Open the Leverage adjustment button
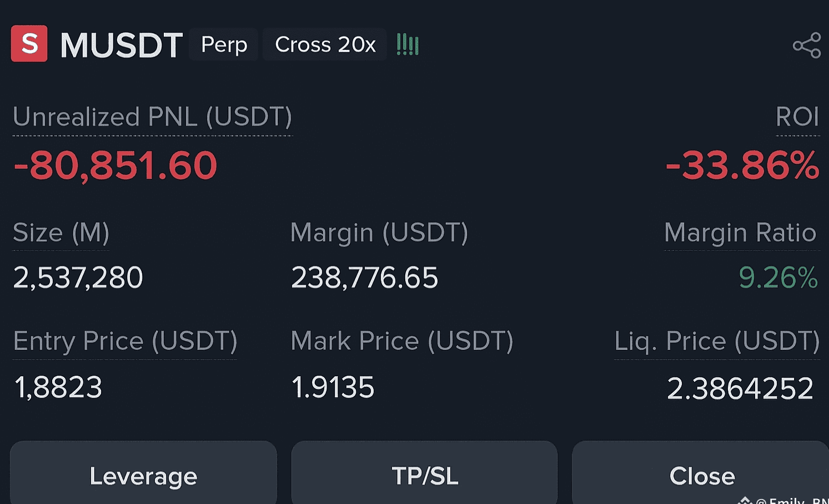829x504 pixels. tap(143, 475)
